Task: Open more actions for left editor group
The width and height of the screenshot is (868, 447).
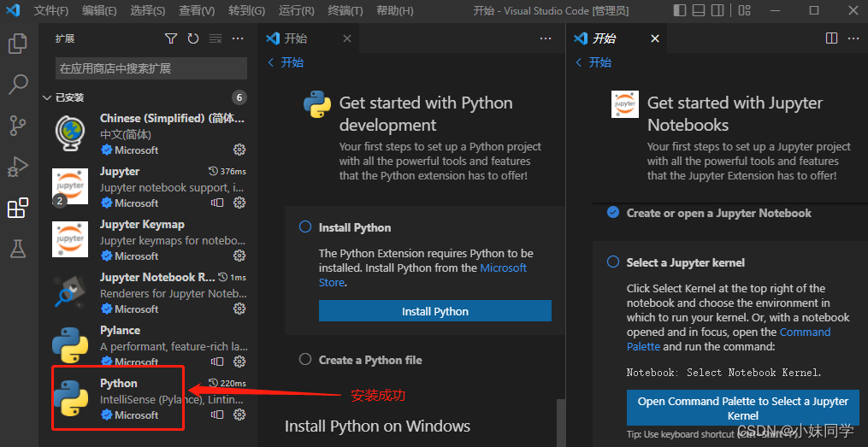Action: pyautogui.click(x=546, y=38)
